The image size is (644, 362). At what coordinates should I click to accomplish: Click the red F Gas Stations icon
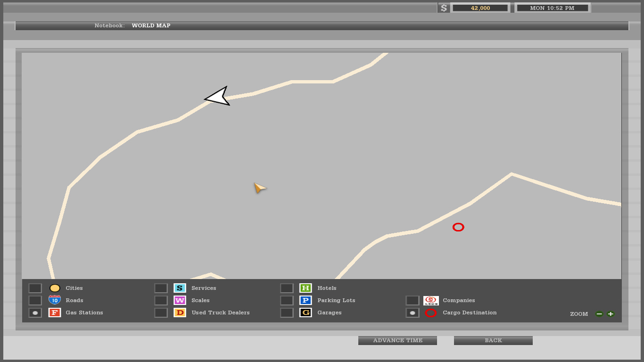pyautogui.click(x=55, y=313)
